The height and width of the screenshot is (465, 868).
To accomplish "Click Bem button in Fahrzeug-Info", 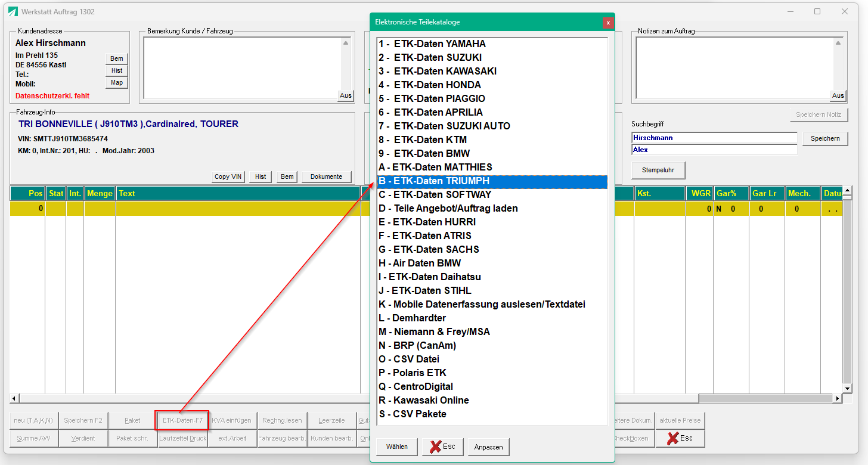I will click(x=287, y=177).
